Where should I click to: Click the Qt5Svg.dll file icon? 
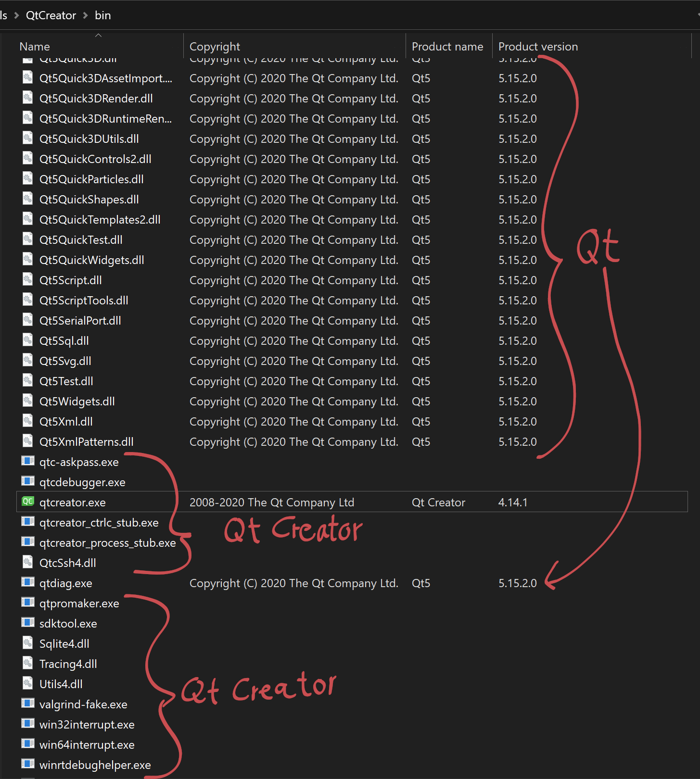click(x=28, y=360)
